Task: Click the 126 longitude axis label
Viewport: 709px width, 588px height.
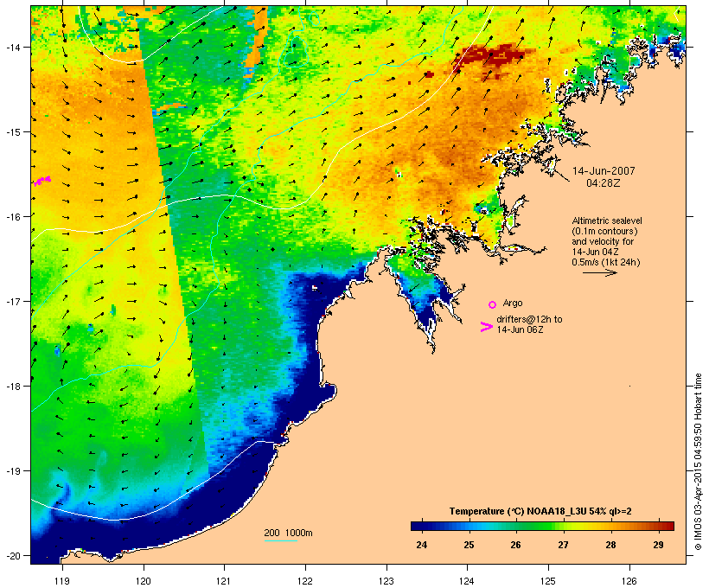Action: point(629,581)
